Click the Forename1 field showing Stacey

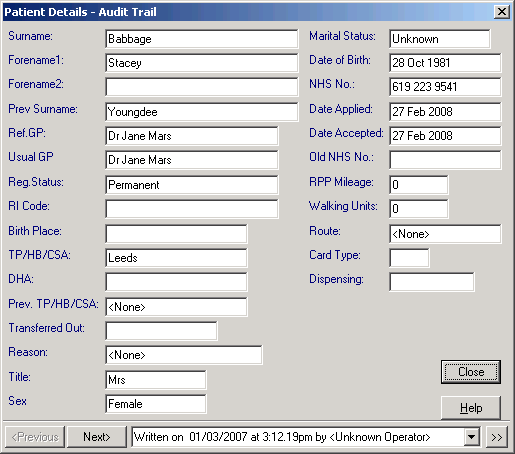pyautogui.click(x=202, y=63)
